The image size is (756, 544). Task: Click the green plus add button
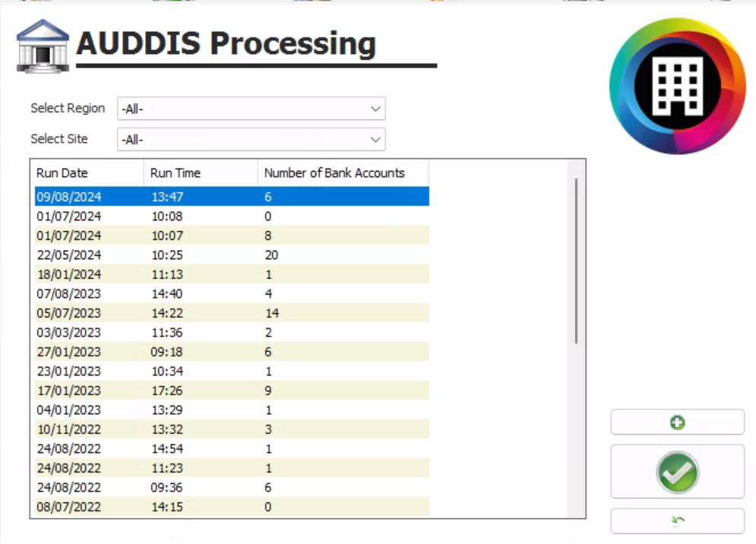678,422
